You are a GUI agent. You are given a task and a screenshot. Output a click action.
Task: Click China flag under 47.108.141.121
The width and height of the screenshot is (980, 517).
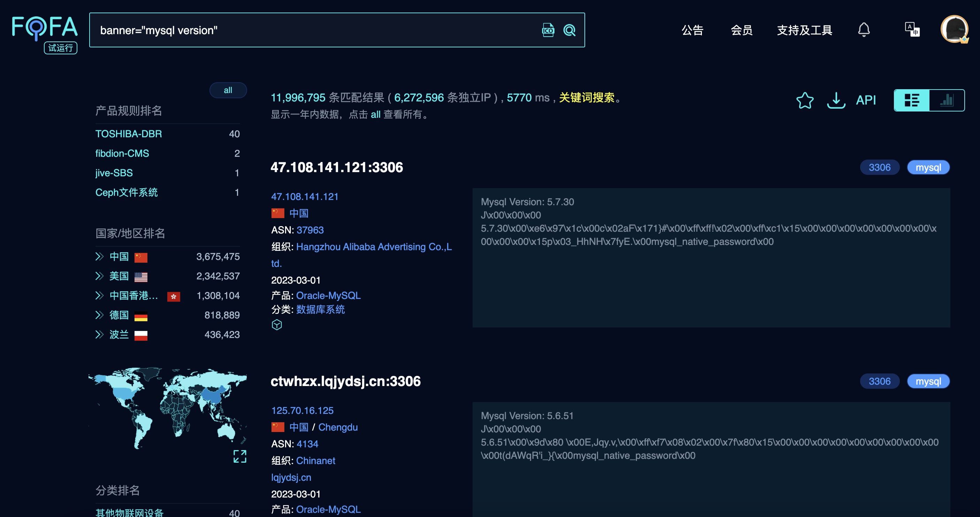click(278, 213)
